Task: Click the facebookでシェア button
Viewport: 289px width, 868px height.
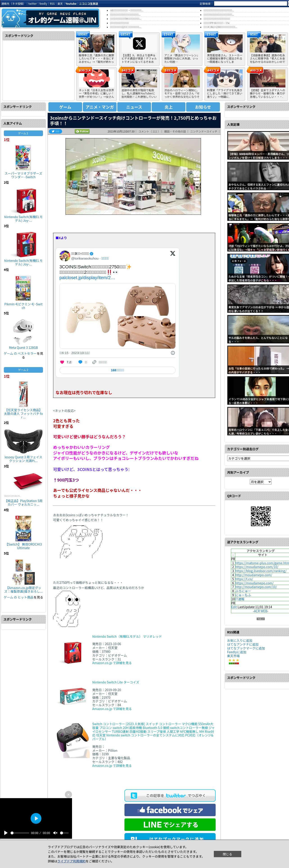Action: pyautogui.click(x=170, y=810)
